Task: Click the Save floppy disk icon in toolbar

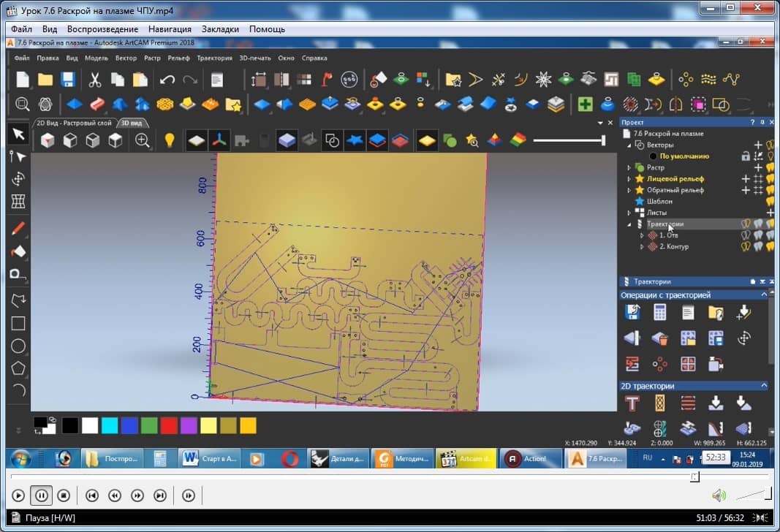Action: 68,80
